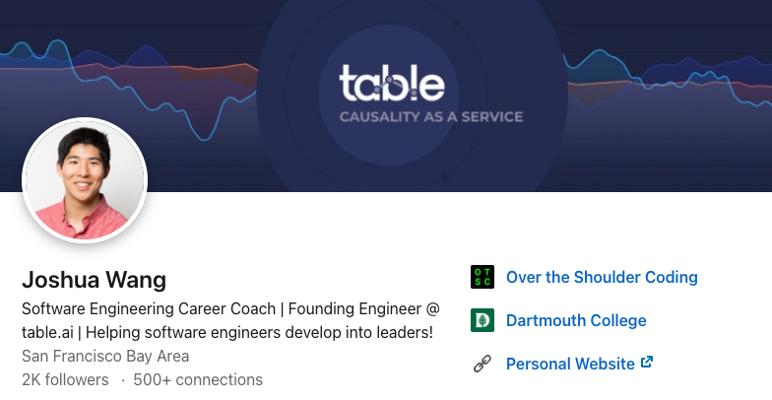View the 500+ connections list
772x400 pixels.
[198, 380]
